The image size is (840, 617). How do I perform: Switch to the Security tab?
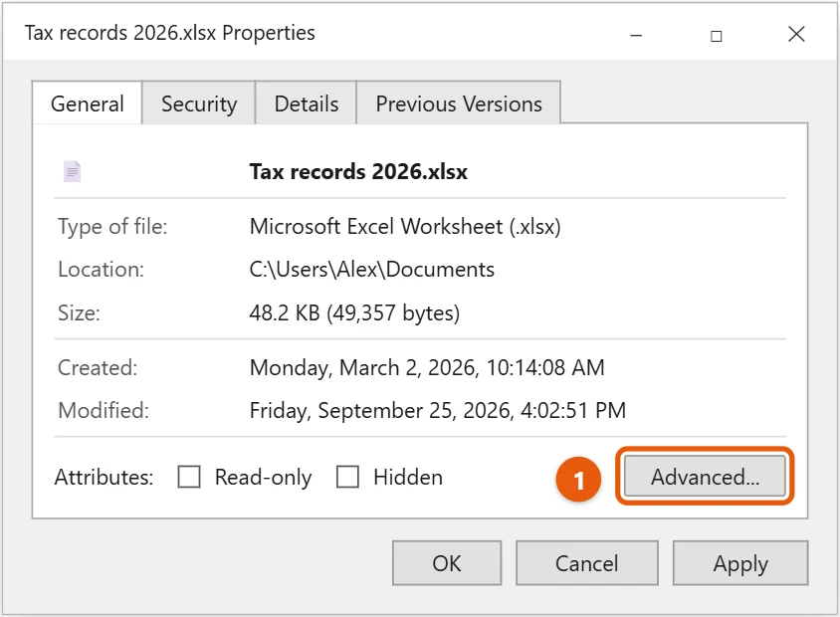199,103
